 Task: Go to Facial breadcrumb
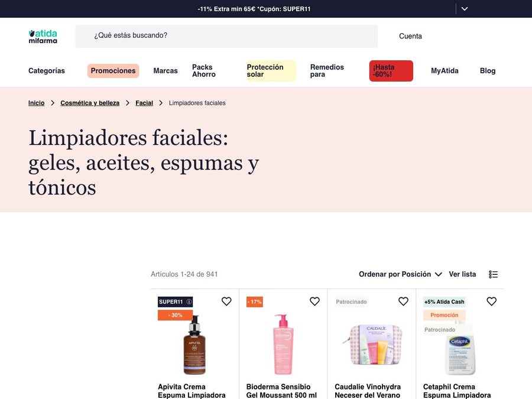tap(144, 103)
